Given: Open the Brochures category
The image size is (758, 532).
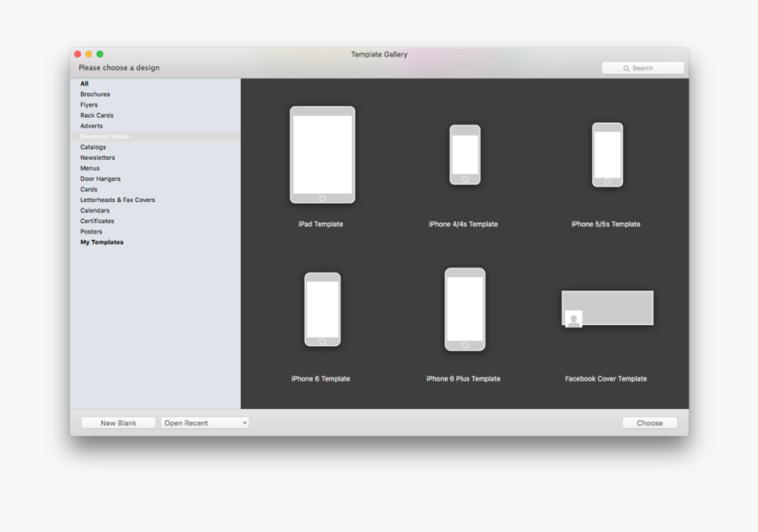Looking at the screenshot, I should 94,94.
